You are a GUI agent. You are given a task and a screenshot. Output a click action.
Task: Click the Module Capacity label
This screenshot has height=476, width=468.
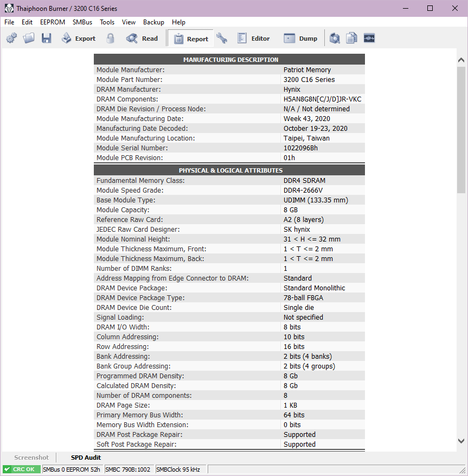coord(123,210)
